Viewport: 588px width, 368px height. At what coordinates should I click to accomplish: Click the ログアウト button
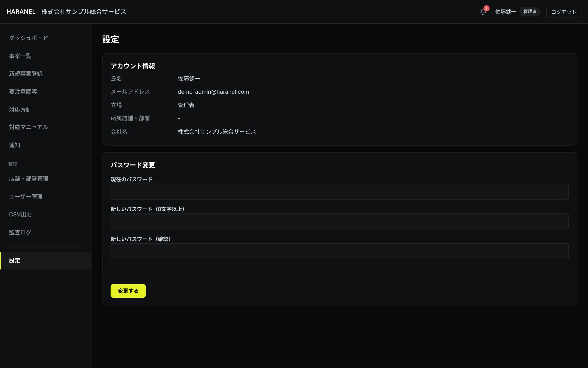[563, 12]
